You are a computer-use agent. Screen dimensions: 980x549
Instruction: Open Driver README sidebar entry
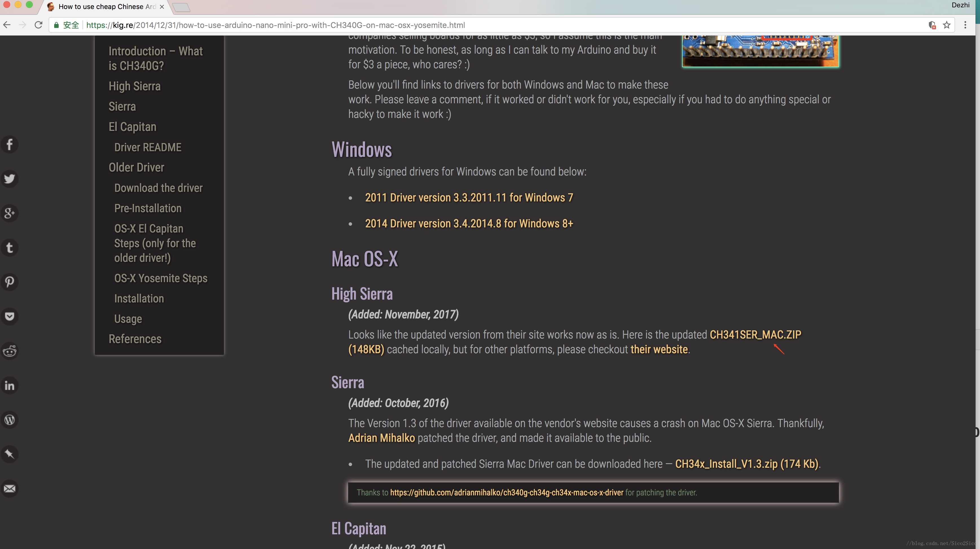click(x=148, y=147)
